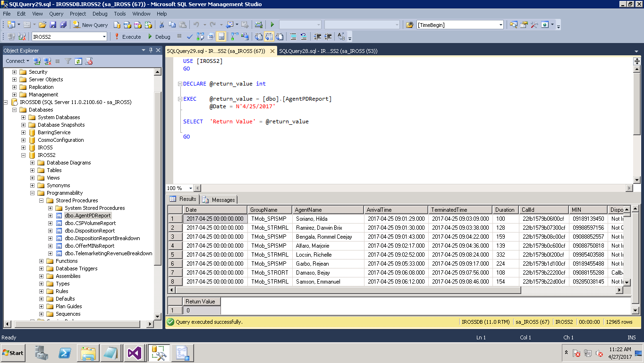Open the Query menu
The height and width of the screenshot is (363, 644).
(56, 14)
